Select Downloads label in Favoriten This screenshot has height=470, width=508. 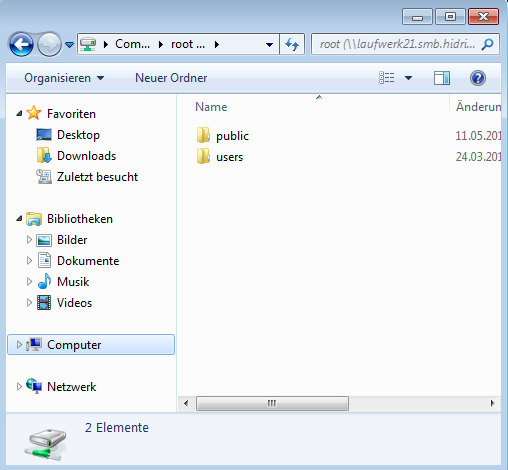[x=86, y=156]
